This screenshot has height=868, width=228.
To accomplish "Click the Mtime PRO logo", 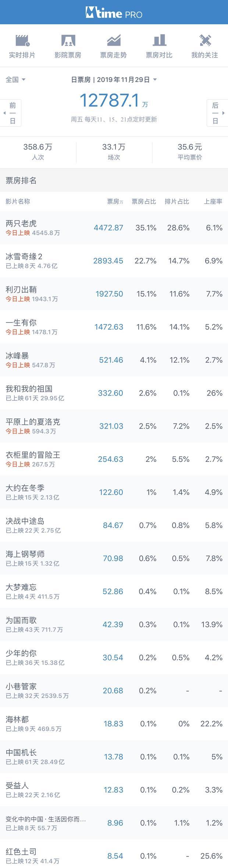I will [114, 13].
